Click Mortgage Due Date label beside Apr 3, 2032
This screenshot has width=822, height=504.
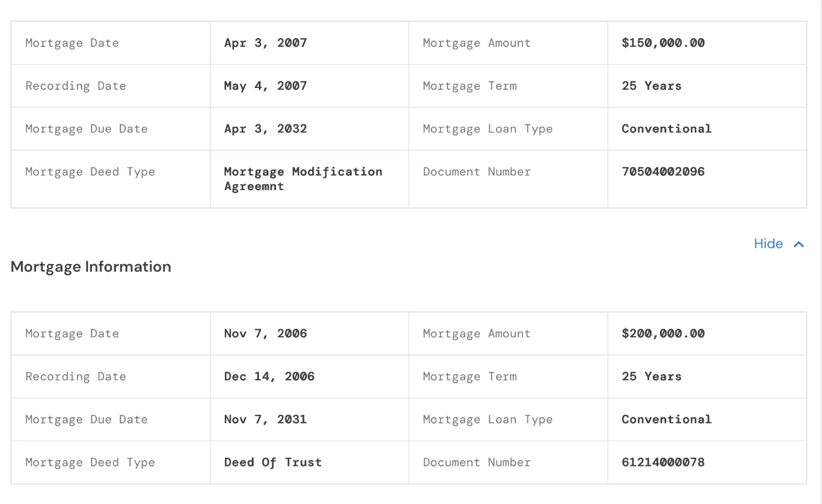tap(86, 128)
